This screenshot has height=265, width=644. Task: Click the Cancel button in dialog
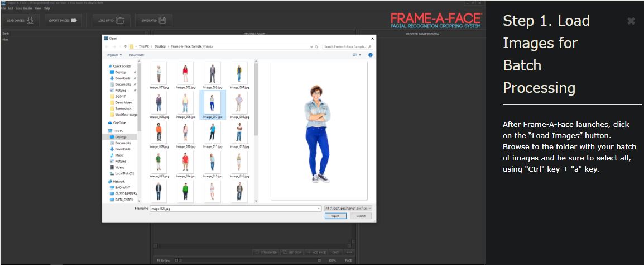(361, 216)
